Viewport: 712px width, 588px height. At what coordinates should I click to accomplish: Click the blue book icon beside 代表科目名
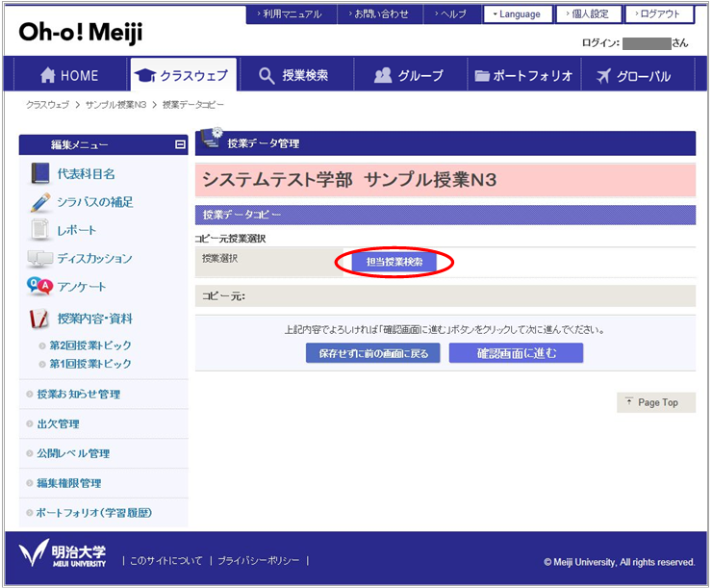[x=40, y=173]
